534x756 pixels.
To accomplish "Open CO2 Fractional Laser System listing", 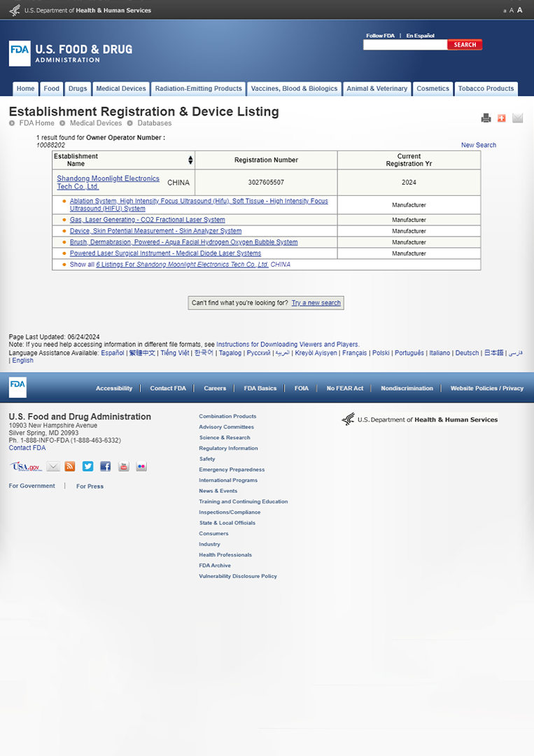I will pyautogui.click(x=148, y=220).
